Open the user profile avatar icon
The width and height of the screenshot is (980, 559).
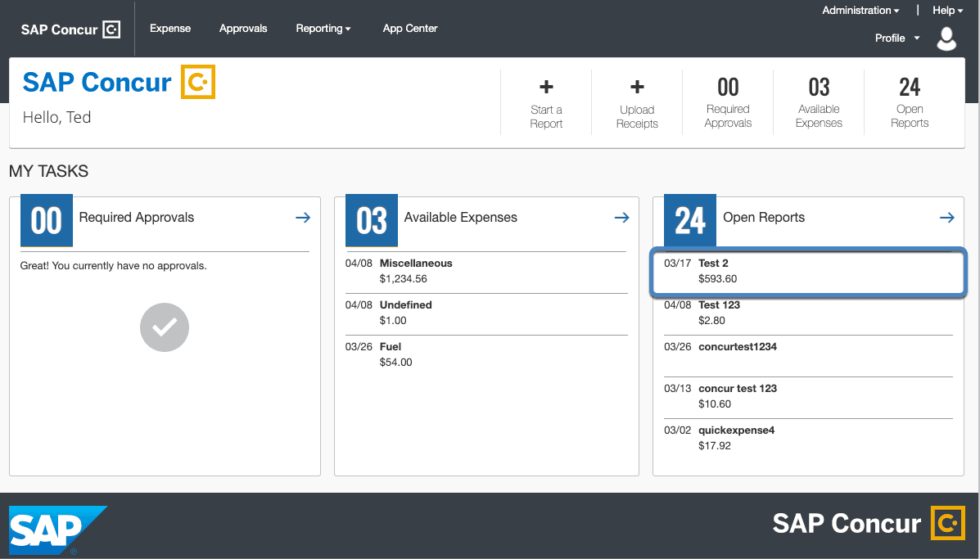946,38
